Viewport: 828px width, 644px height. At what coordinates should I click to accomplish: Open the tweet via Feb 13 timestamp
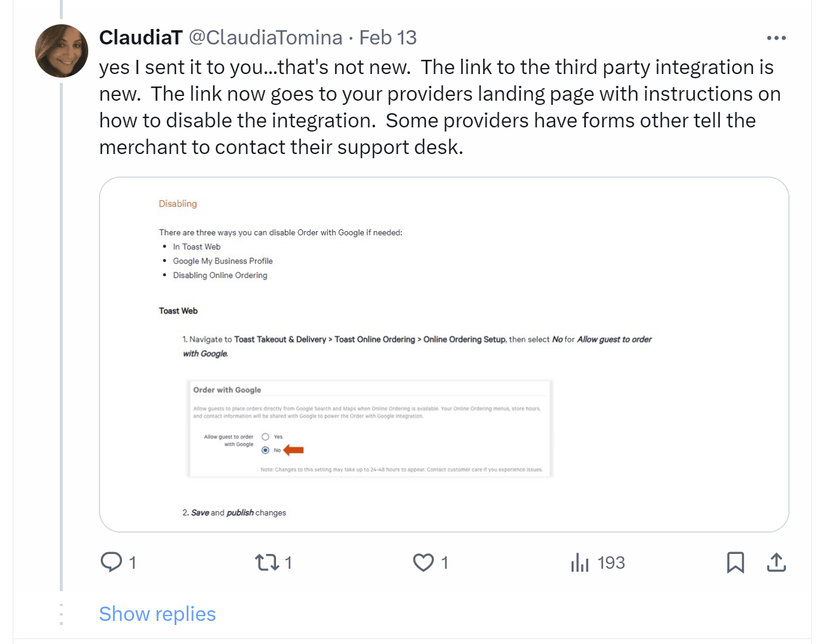[388, 37]
